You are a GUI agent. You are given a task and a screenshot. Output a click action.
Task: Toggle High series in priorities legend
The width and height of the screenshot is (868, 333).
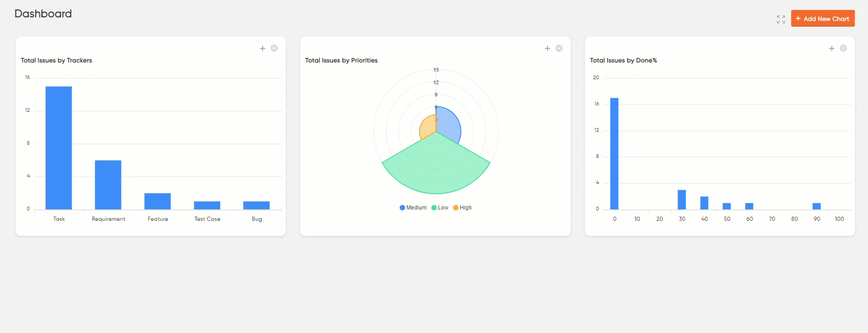coord(462,208)
